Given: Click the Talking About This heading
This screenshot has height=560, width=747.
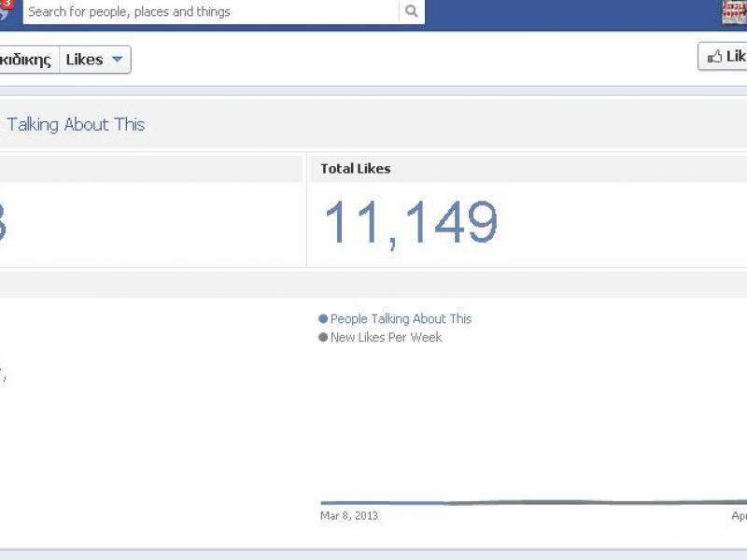Looking at the screenshot, I should tap(75, 124).
